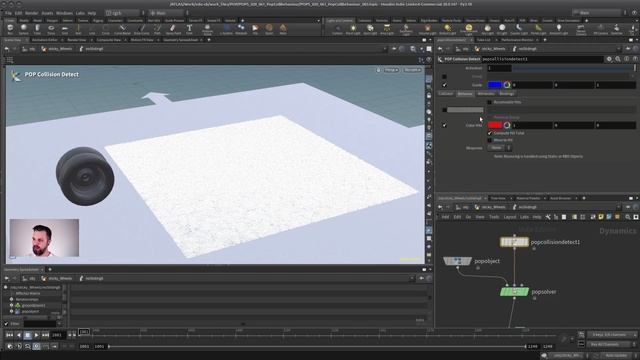640x360 pixels.
Task: Select the Curve Bezier shelf tool
Action: tap(122, 29)
